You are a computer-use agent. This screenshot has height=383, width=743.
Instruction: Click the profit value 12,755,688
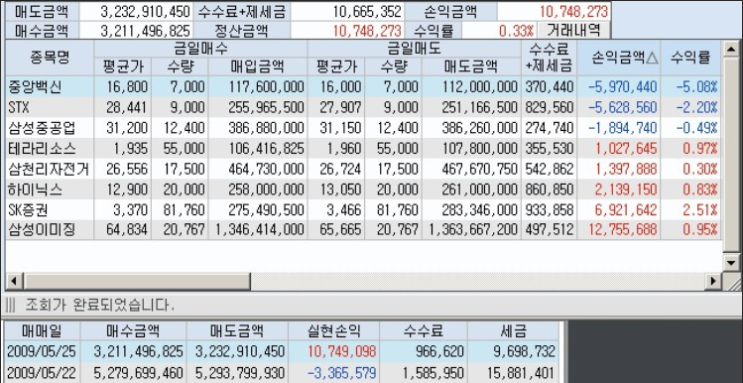[623, 230]
